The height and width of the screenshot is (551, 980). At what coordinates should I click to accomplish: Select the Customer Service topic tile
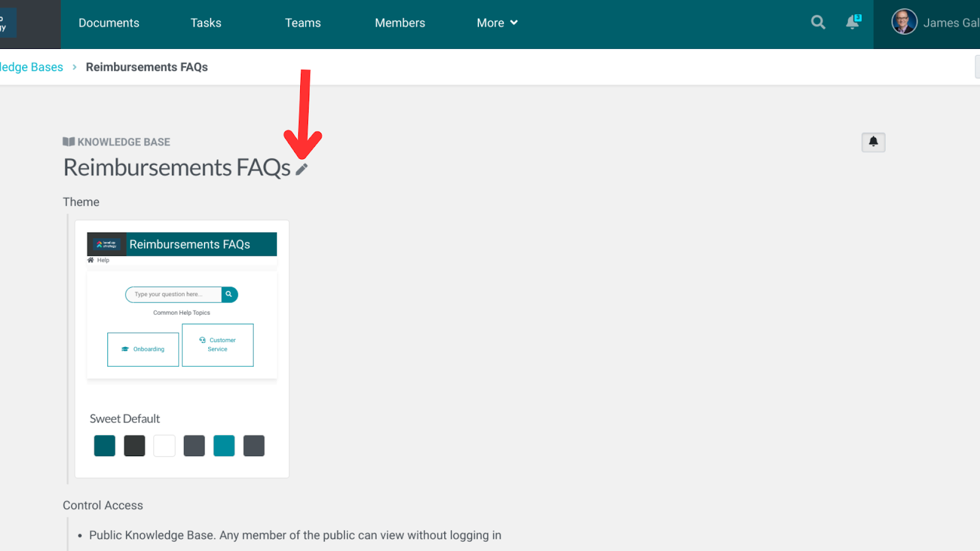[217, 345]
